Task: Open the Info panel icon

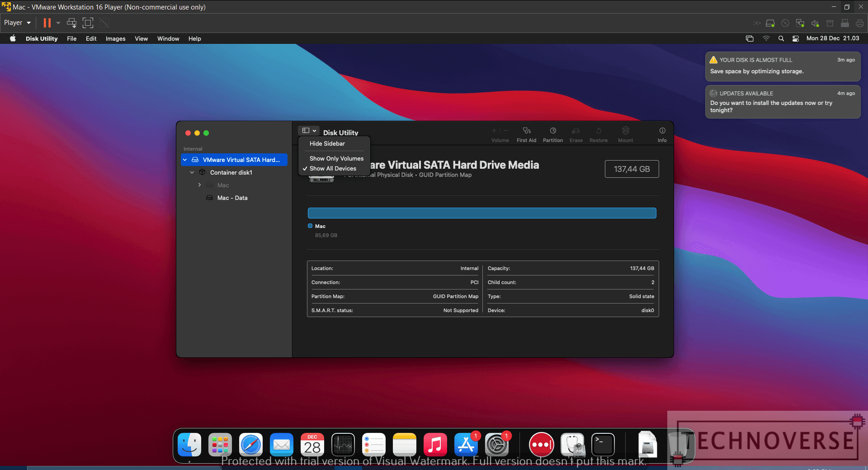Action: 662,131
